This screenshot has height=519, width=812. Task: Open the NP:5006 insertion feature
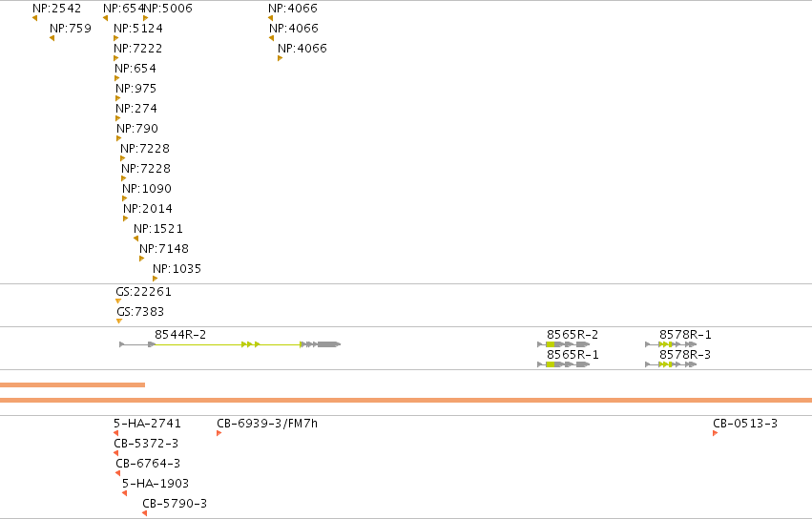tap(146, 18)
